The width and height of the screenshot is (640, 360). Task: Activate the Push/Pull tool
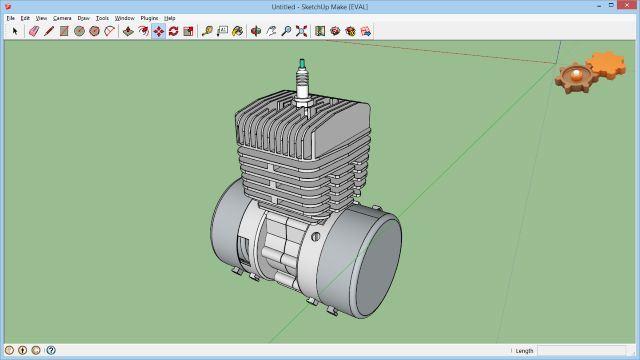click(x=128, y=31)
